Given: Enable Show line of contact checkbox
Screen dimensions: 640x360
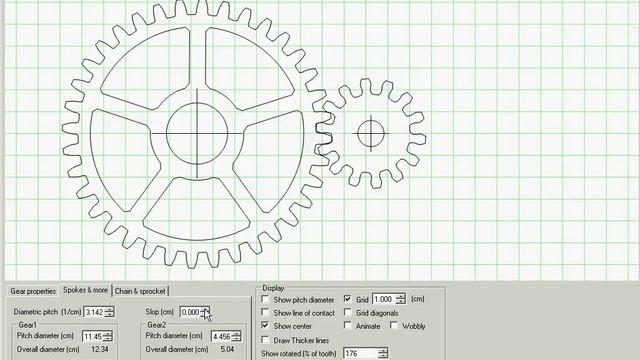Looking at the screenshot, I should (265, 313).
